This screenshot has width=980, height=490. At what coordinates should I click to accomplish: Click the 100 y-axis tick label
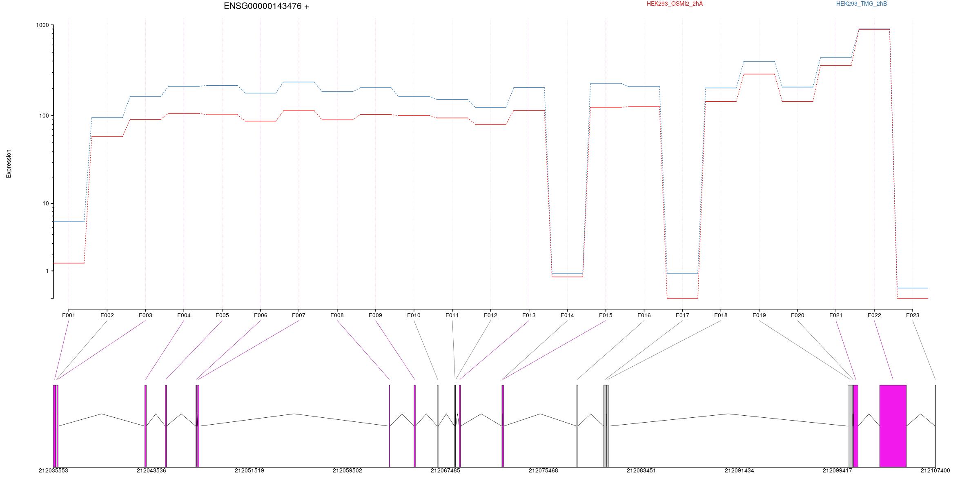click(x=44, y=116)
